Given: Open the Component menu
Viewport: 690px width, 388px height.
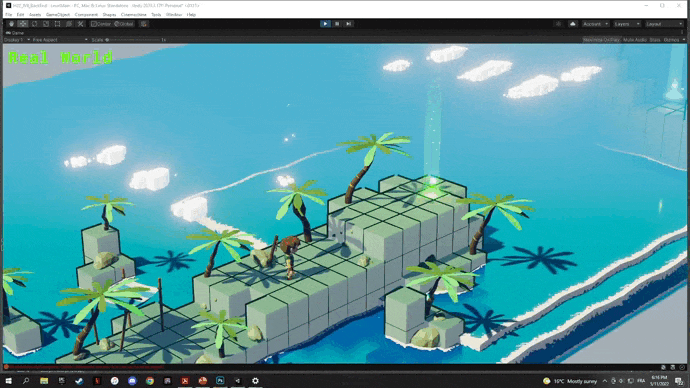Looking at the screenshot, I should coord(86,15).
